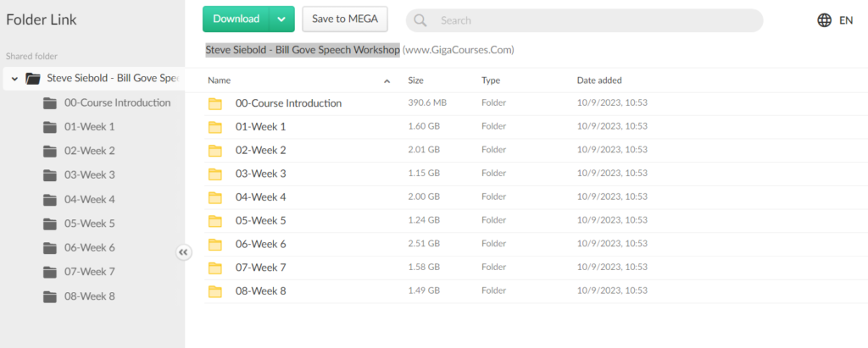Focus the Search input field
Viewport: 868px width, 348px height.
(x=593, y=20)
